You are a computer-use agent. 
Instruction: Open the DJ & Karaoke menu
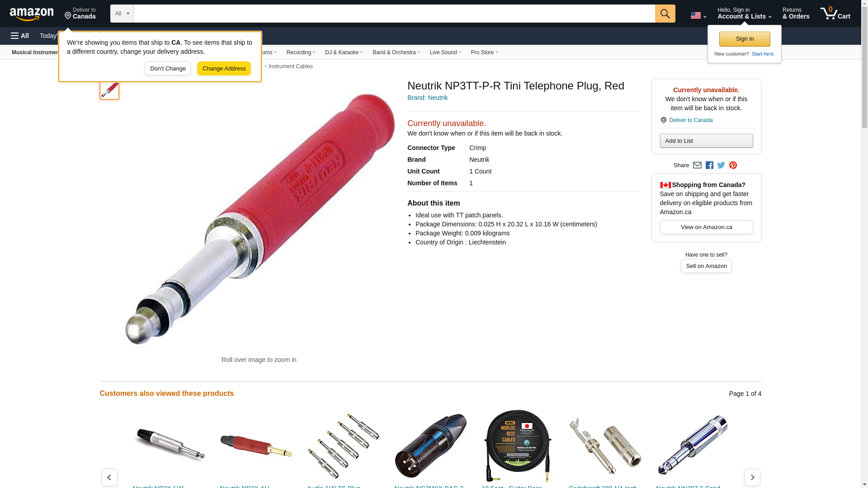pyautogui.click(x=344, y=52)
